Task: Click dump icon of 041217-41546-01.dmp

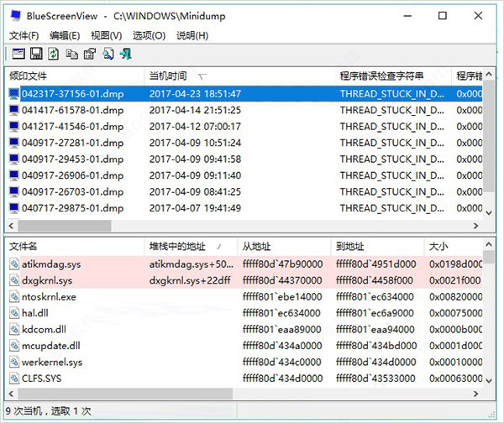Action: [x=13, y=127]
